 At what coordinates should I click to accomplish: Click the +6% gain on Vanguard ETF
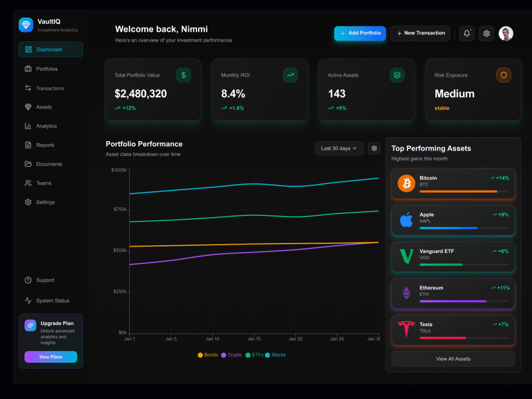(501, 251)
